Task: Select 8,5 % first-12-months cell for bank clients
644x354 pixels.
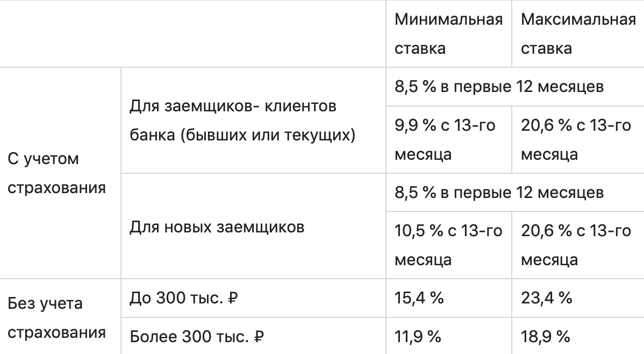Action: 499,87
